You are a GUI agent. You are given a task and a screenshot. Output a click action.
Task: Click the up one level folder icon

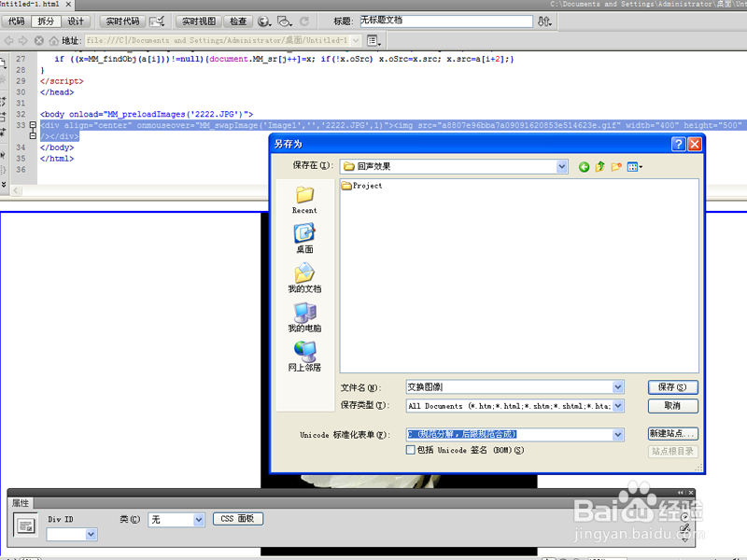(x=599, y=167)
